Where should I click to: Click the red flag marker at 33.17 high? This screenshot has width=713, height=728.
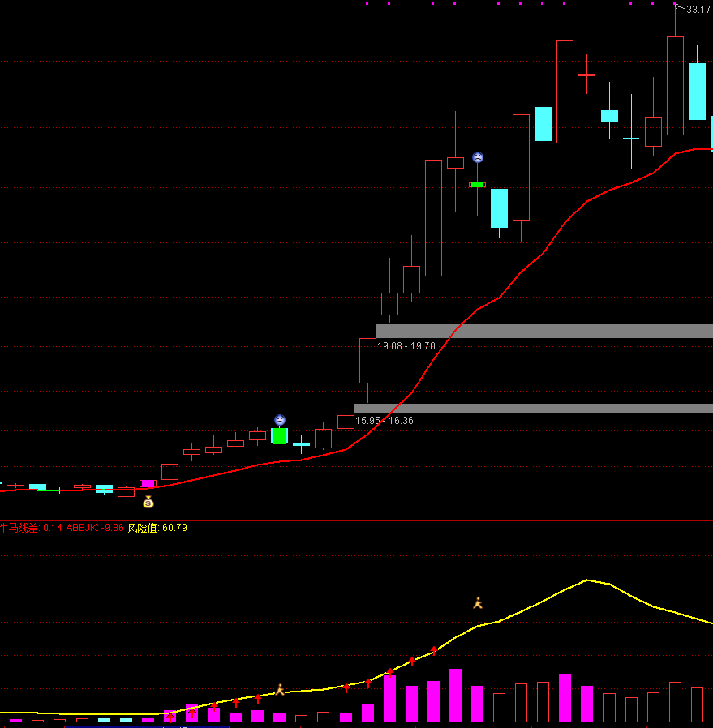tap(677, 7)
